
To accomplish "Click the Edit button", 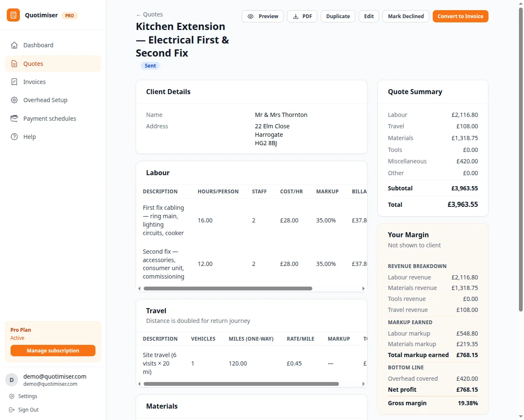I will coord(369,16).
